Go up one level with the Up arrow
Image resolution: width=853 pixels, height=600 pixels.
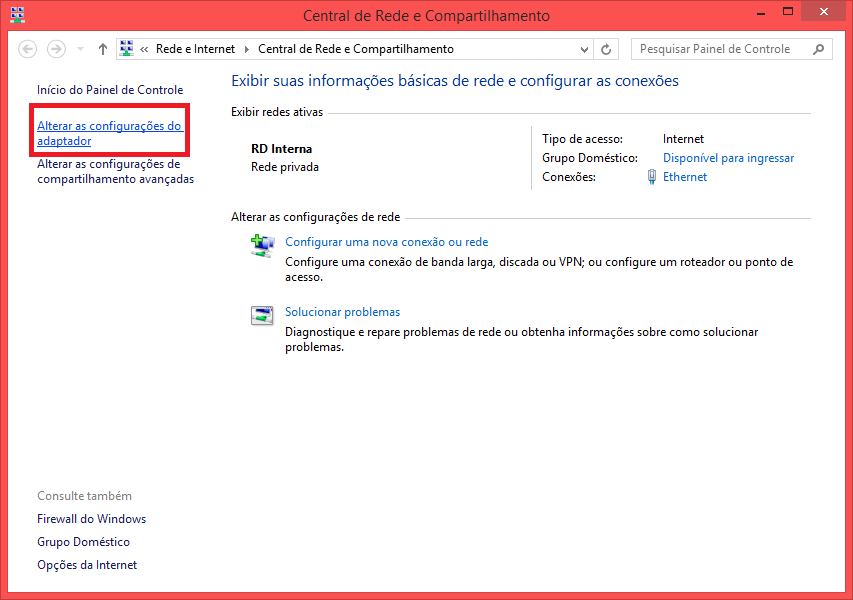[103, 49]
